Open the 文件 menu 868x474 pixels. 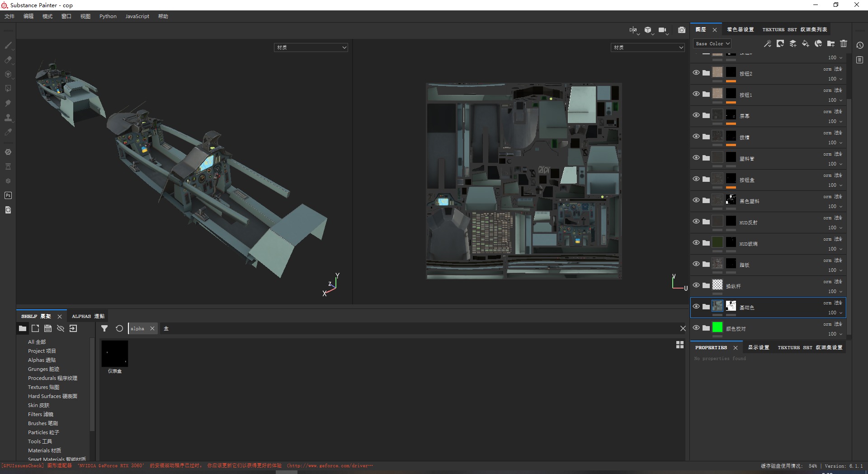pyautogui.click(x=9, y=16)
